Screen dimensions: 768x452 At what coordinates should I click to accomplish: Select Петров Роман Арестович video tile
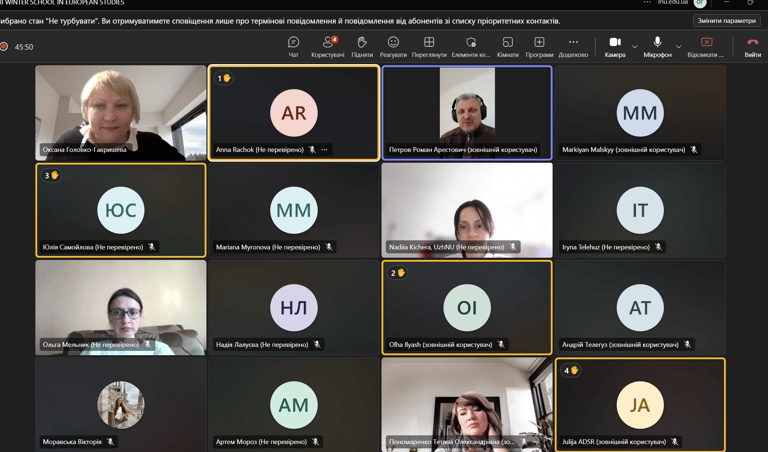coord(466,110)
